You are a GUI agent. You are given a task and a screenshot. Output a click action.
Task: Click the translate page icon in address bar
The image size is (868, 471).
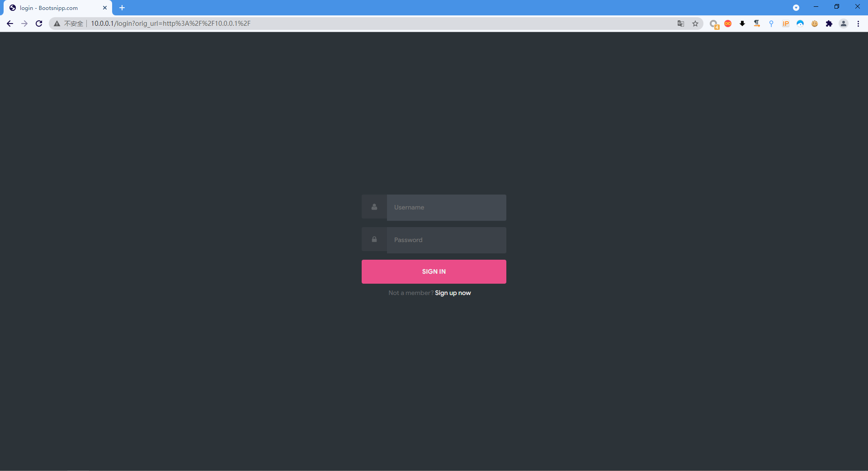click(x=680, y=24)
